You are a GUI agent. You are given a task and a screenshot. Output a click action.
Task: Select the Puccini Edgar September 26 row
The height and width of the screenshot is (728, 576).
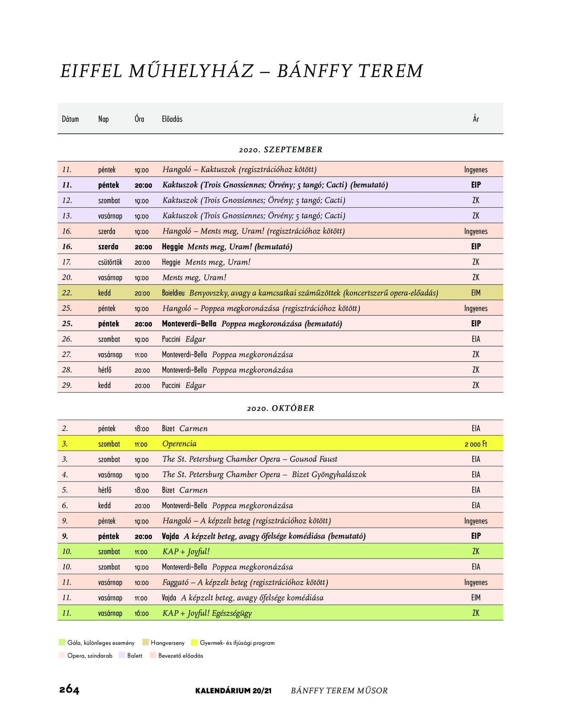pos(280,339)
